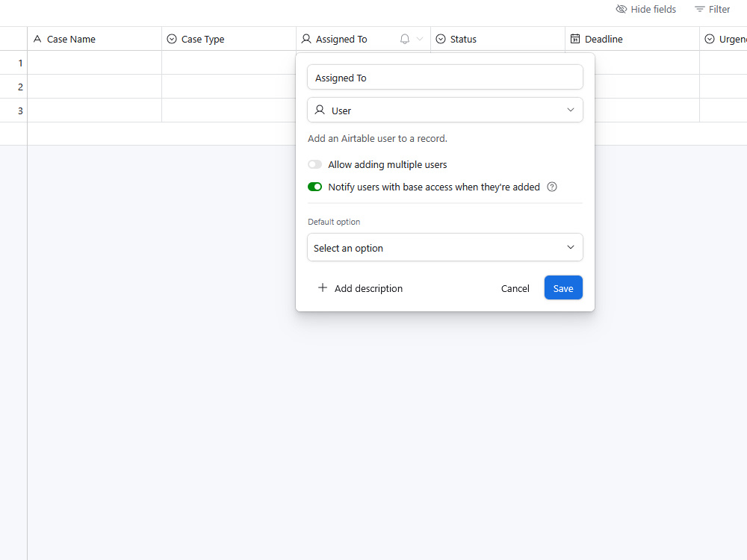Save the field settings
Viewport: 747px width, 560px height.
click(x=563, y=287)
